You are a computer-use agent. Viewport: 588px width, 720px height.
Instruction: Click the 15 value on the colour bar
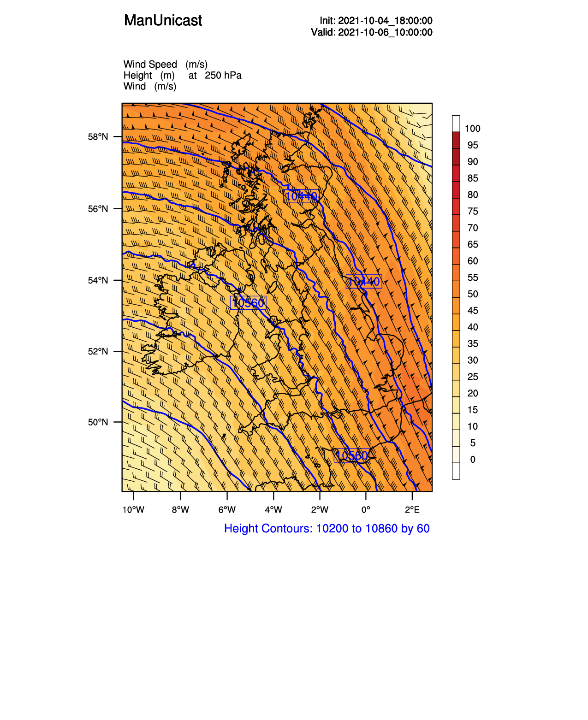(473, 410)
